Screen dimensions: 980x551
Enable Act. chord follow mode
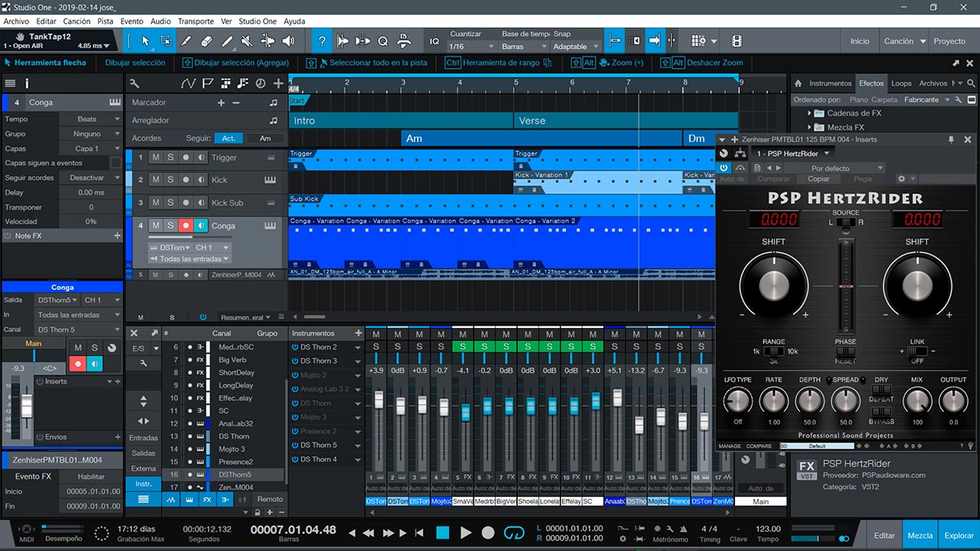click(x=229, y=139)
